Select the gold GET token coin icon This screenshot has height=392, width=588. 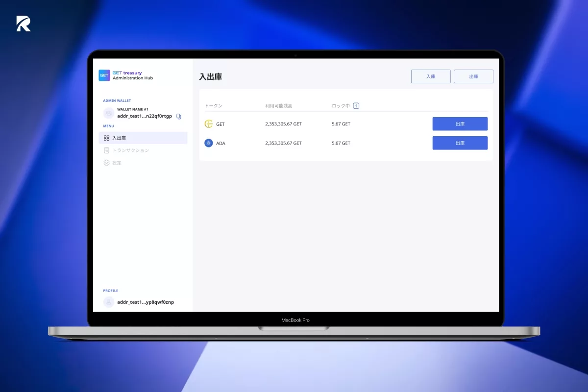click(208, 123)
